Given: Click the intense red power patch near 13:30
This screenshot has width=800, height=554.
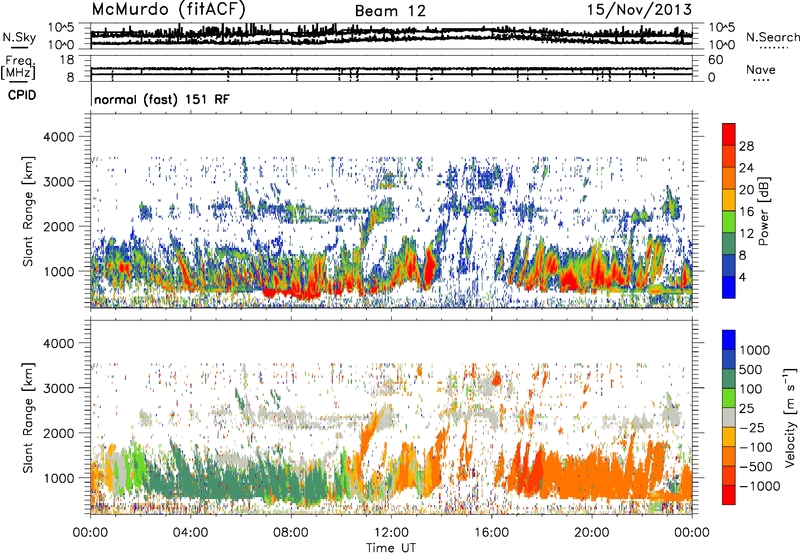Looking at the screenshot, I should coord(430,268).
